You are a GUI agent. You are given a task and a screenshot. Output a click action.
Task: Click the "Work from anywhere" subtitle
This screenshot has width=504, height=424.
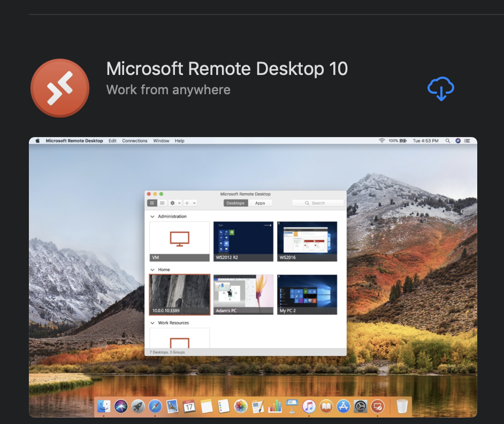pyautogui.click(x=169, y=90)
